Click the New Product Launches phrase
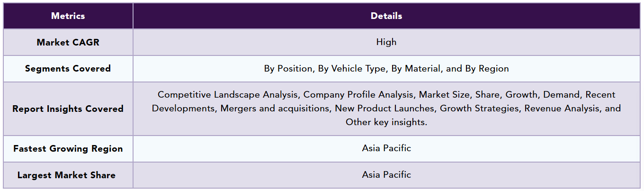 pyautogui.click(x=385, y=109)
